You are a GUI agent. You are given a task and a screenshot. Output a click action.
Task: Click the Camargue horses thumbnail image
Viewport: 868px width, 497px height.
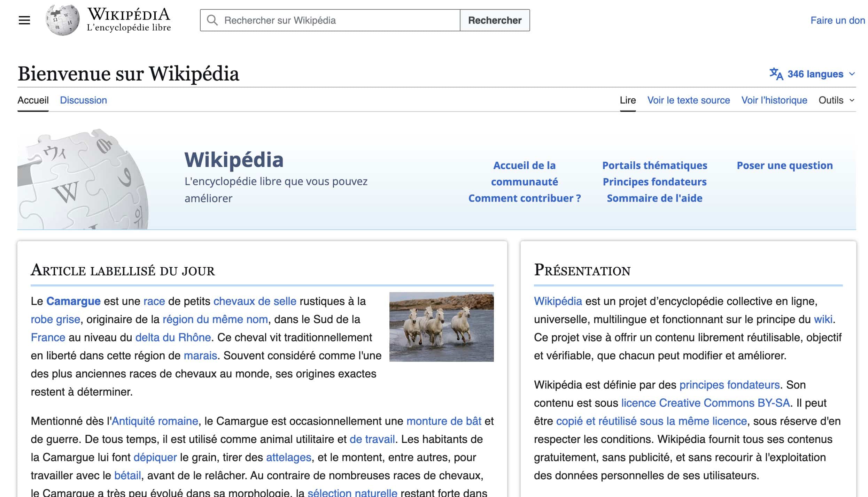point(441,327)
